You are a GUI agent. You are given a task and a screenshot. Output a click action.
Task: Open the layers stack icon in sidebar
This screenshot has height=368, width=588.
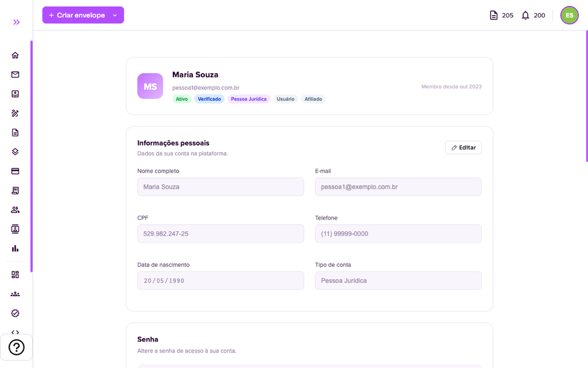(x=15, y=152)
